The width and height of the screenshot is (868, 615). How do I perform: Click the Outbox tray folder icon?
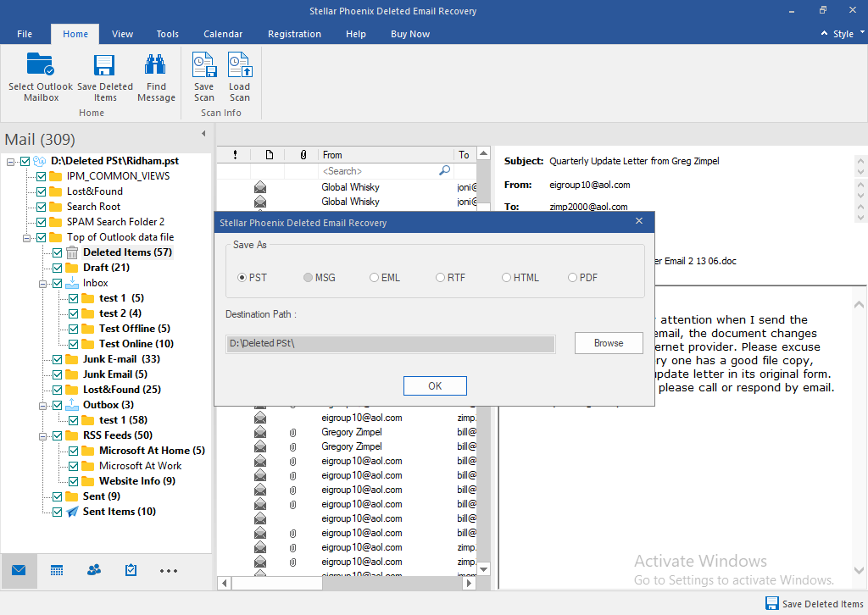coord(72,405)
